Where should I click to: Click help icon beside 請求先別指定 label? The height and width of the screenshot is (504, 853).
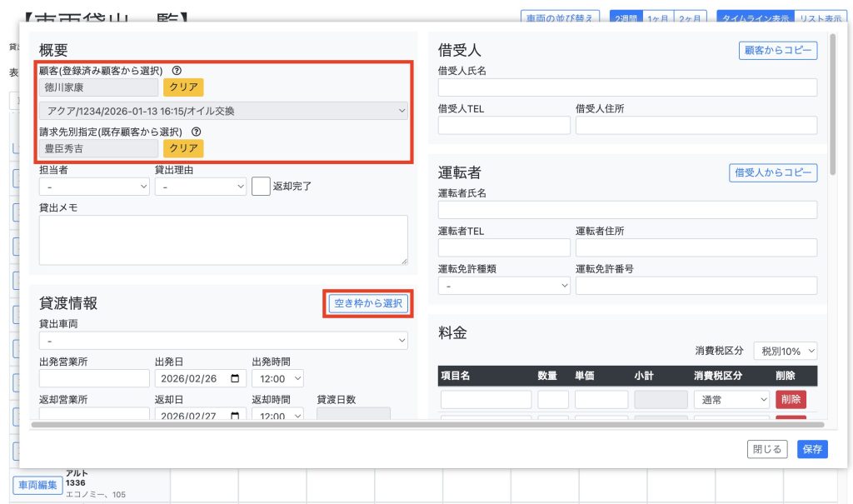pyautogui.click(x=197, y=132)
